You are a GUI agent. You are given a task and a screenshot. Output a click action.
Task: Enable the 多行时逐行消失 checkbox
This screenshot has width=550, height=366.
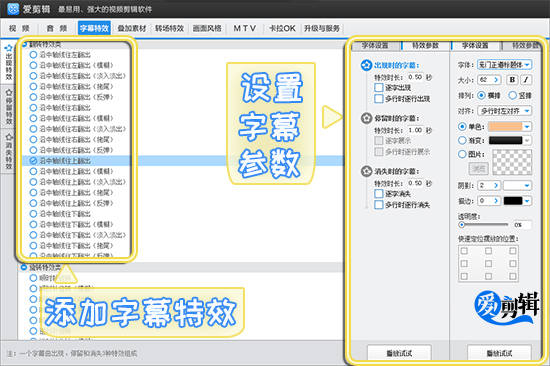click(378, 205)
